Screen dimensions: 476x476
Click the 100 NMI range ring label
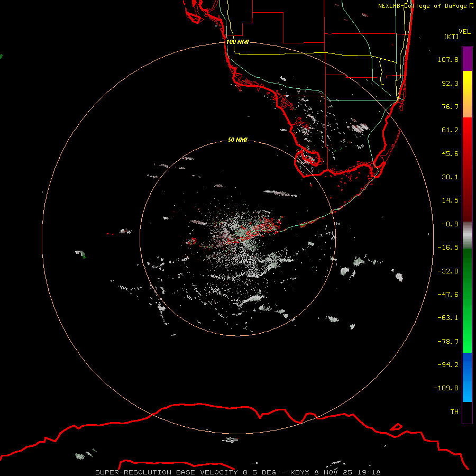tap(237, 42)
